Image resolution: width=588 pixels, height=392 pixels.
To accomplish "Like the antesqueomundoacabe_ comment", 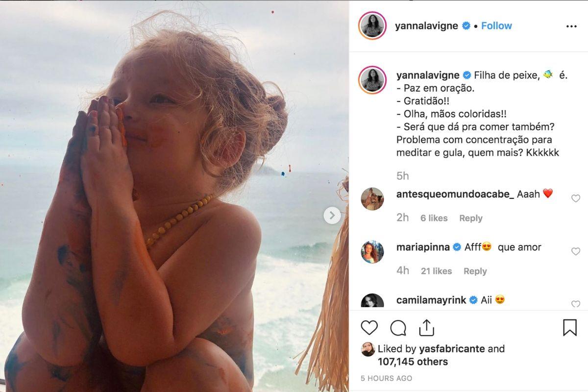I will click(576, 198).
